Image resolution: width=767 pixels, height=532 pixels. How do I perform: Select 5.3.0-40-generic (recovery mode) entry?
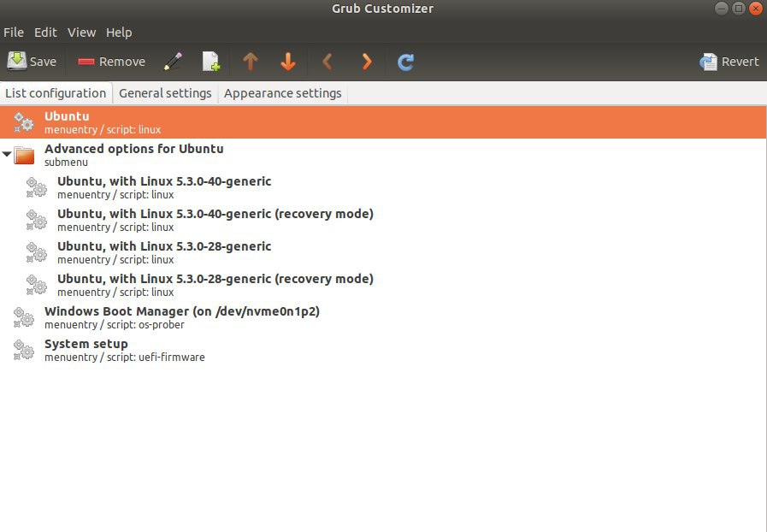tap(383, 220)
